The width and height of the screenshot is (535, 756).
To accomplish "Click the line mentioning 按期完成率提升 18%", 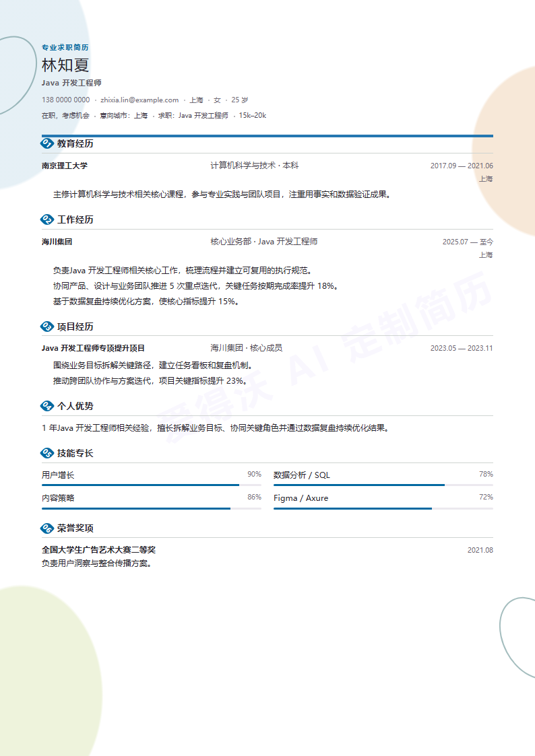I will pyautogui.click(x=196, y=286).
